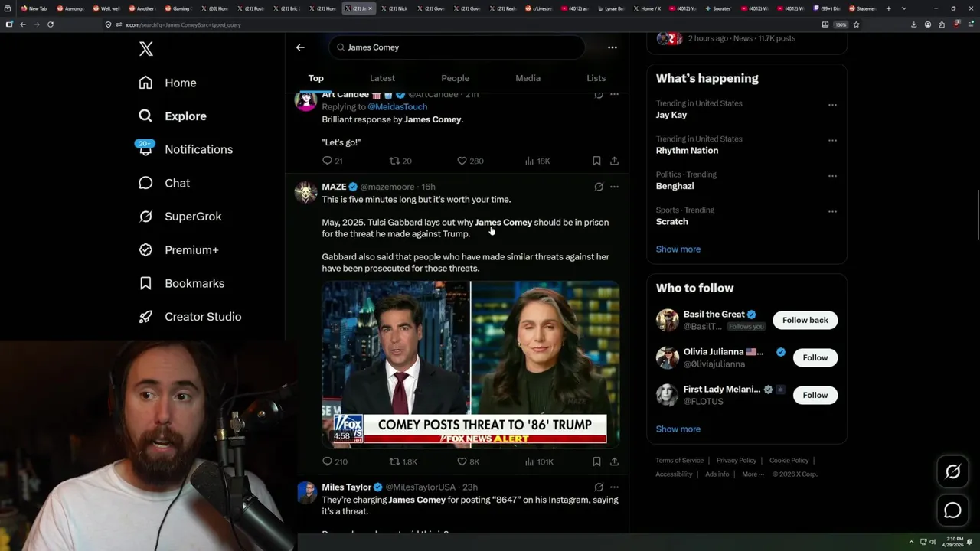Follow First Lady Melania FLOTUS

coord(815,395)
